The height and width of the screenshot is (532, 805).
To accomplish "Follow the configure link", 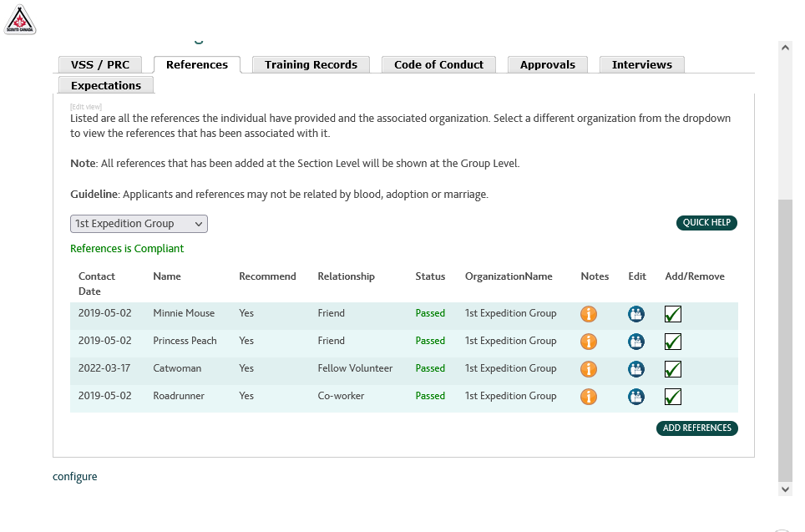I will pyautogui.click(x=75, y=477).
